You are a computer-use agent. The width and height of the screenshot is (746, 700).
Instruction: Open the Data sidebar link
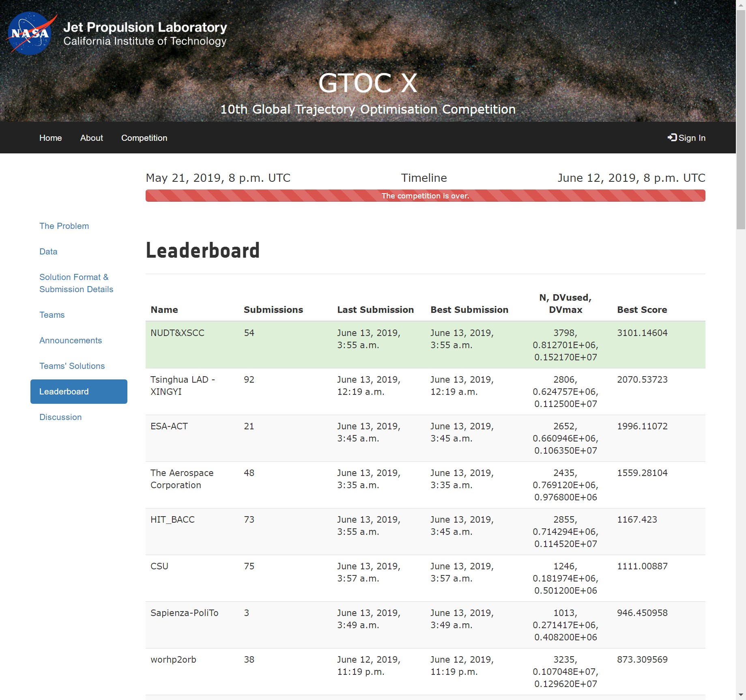(x=48, y=252)
